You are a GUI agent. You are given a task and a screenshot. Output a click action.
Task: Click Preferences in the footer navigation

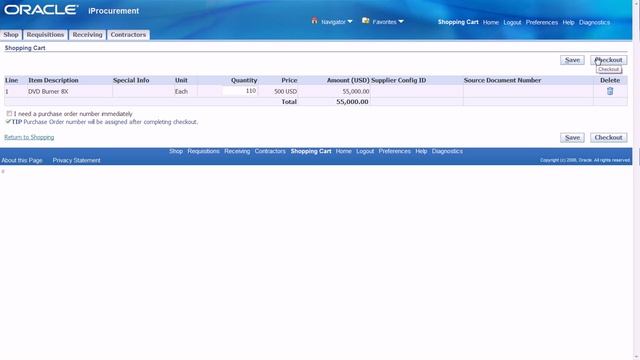[x=394, y=151]
